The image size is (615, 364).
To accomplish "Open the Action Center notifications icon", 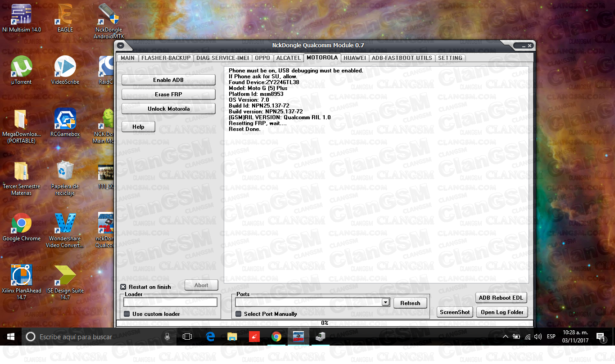I will pyautogui.click(x=601, y=337).
